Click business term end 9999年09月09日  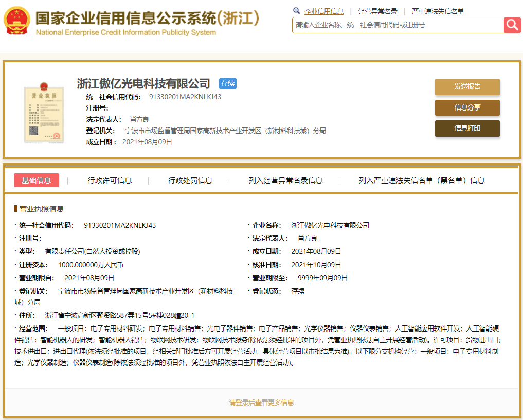click(x=322, y=278)
